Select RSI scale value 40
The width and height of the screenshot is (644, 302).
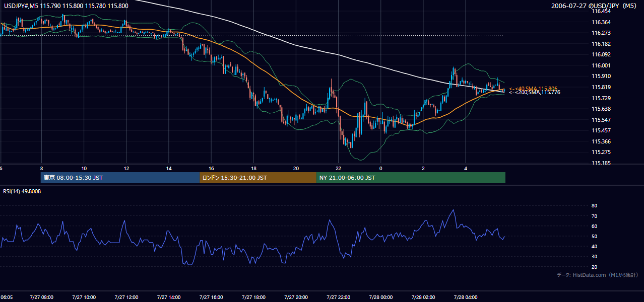(x=595, y=246)
